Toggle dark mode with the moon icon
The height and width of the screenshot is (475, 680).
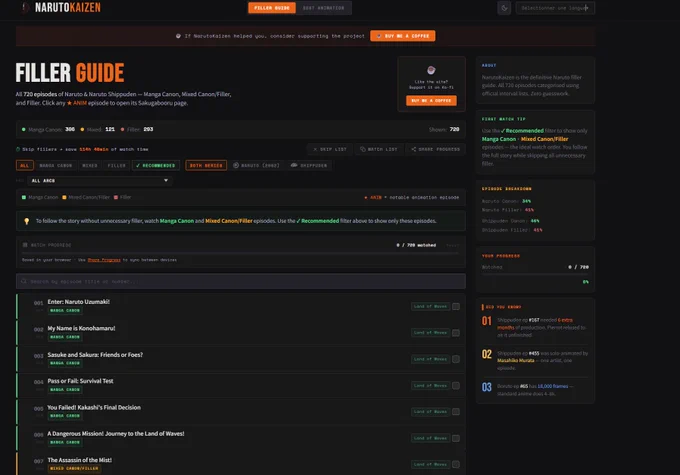pyautogui.click(x=504, y=8)
